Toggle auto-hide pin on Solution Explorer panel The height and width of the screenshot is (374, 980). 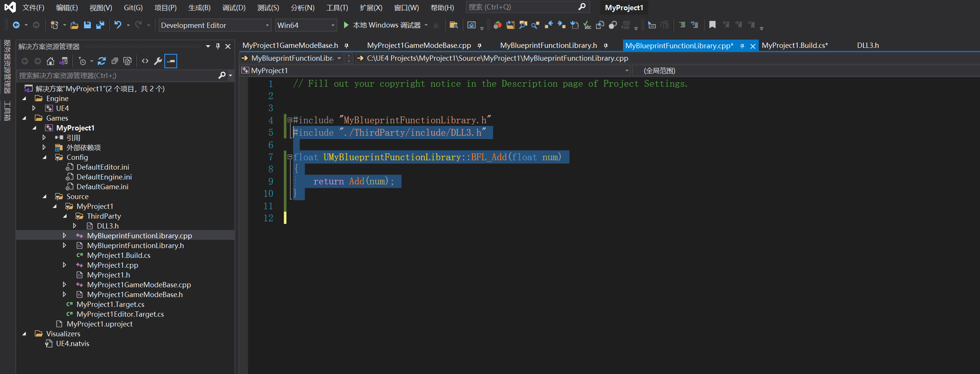tap(217, 46)
